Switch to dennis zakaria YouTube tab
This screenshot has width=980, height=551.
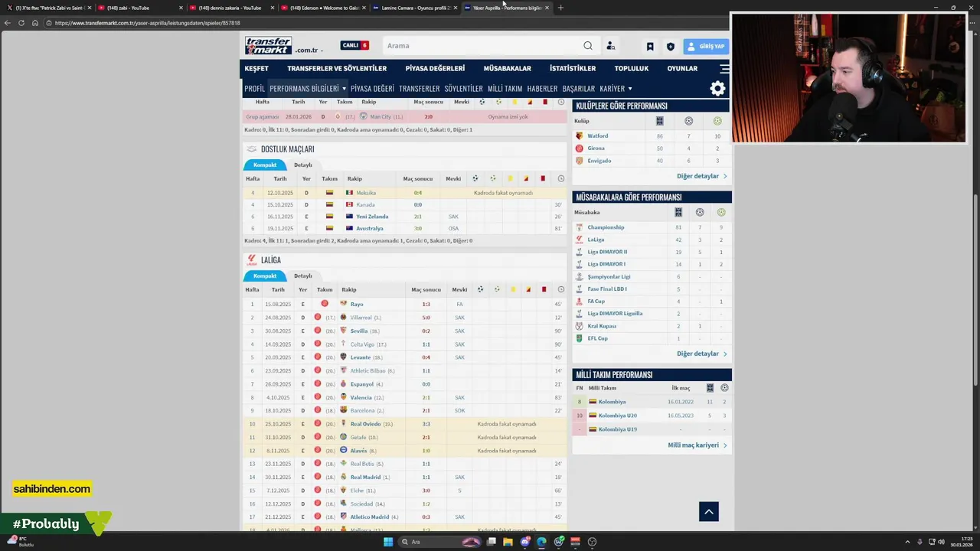(x=232, y=8)
